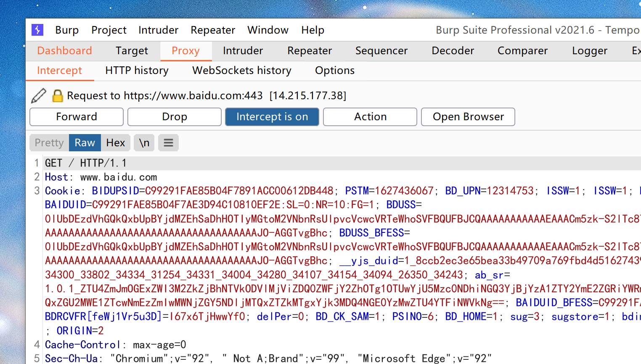
Task: Click the Cookie header name
Action: [x=63, y=191]
